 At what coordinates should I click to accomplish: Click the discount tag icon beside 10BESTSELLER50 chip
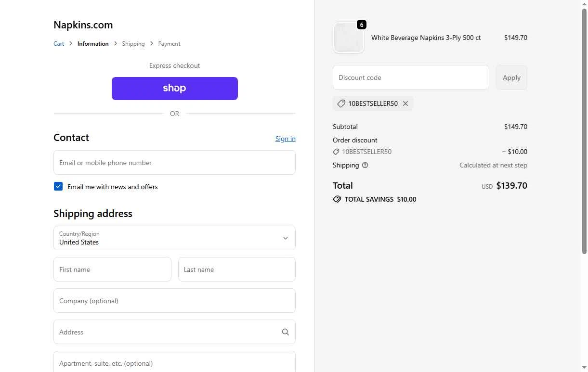[x=341, y=103]
